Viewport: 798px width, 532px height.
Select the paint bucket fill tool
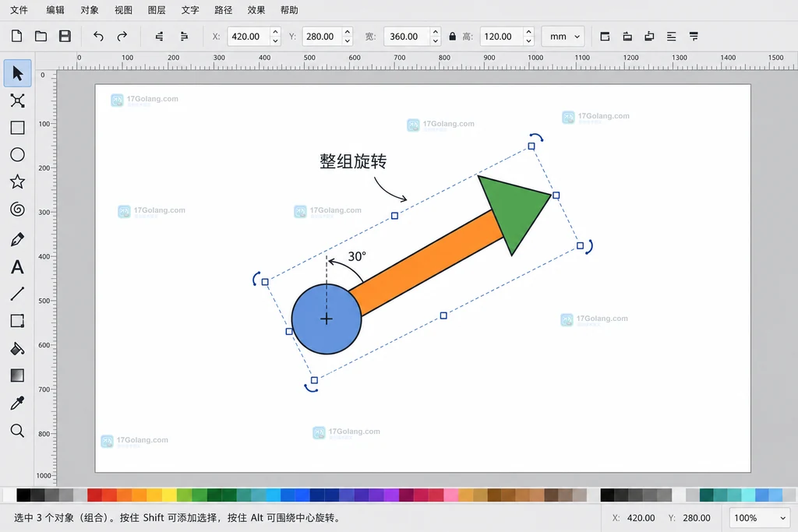pyautogui.click(x=17, y=349)
